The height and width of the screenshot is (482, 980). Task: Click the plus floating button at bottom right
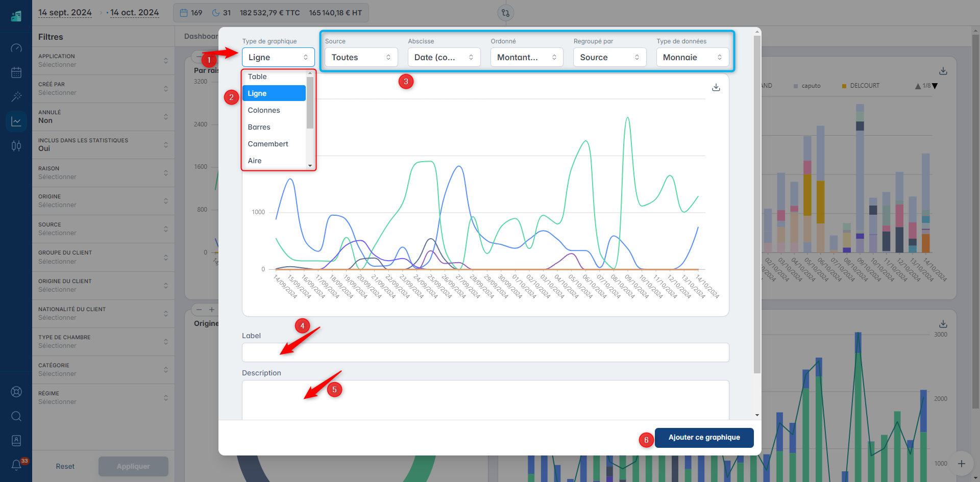tap(962, 464)
